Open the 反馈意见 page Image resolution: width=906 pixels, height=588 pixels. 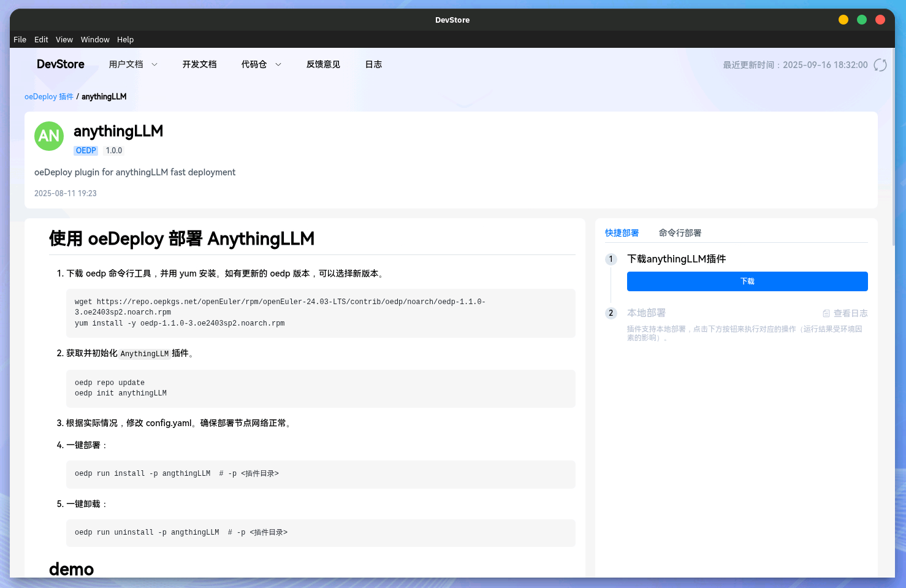323,64
